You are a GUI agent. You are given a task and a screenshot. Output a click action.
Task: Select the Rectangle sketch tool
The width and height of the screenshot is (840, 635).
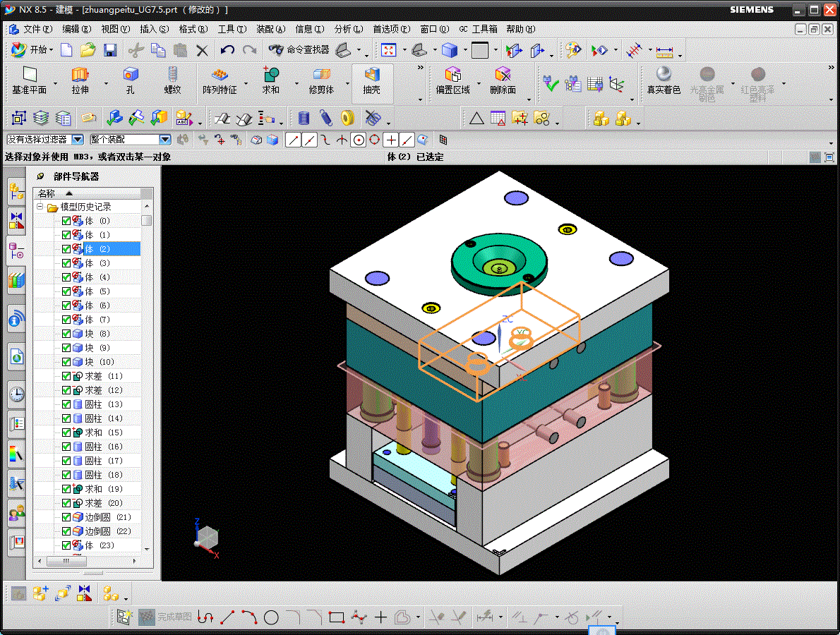[x=337, y=618]
